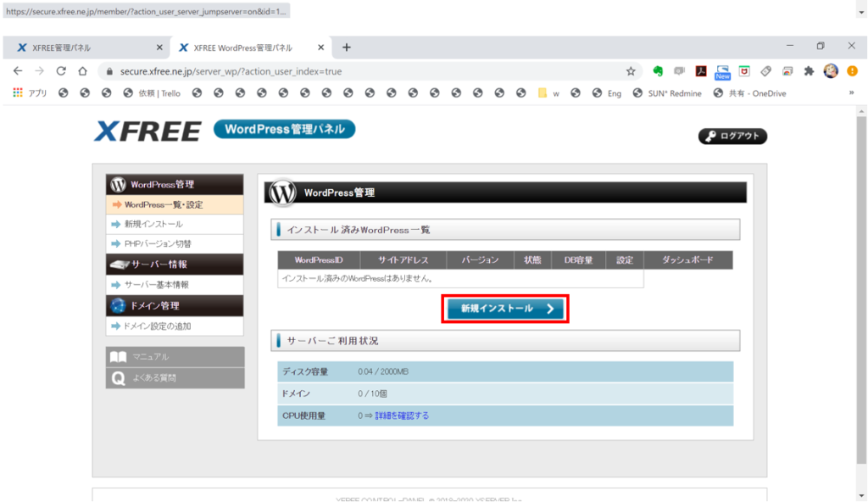Open the Adobe Acrobat extension

click(701, 72)
